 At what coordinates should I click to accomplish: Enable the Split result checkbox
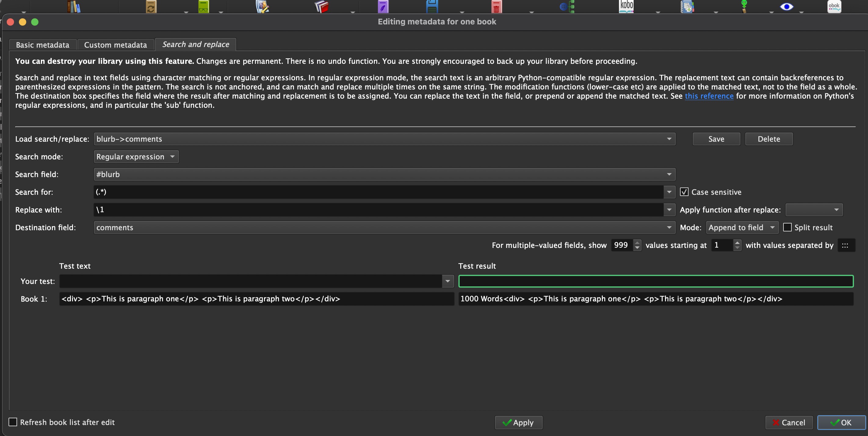coord(787,227)
